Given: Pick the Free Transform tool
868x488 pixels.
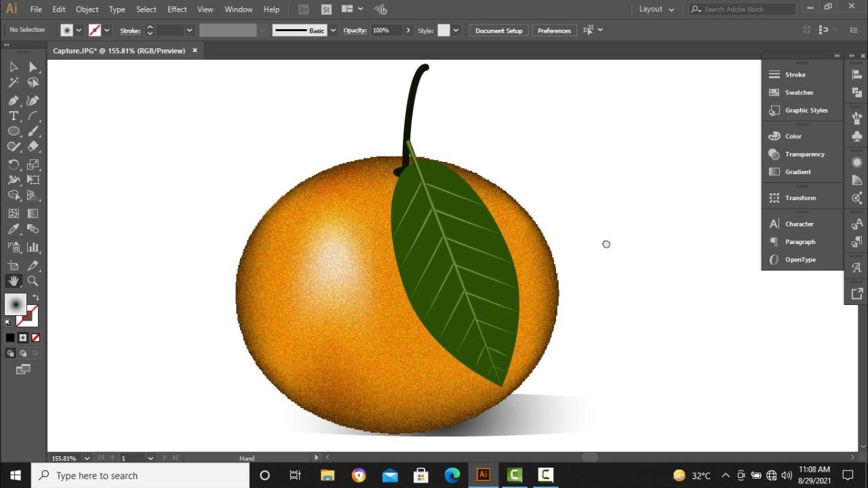Looking at the screenshot, I should (33, 180).
